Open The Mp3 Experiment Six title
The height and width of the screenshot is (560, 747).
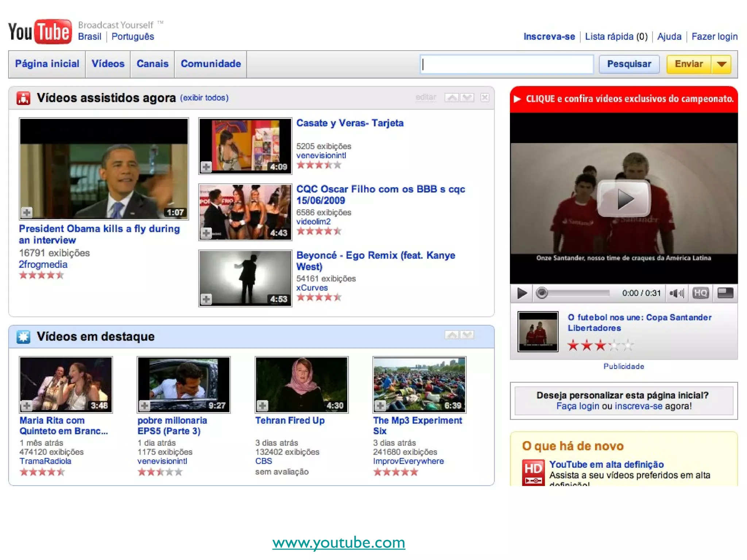(417, 425)
